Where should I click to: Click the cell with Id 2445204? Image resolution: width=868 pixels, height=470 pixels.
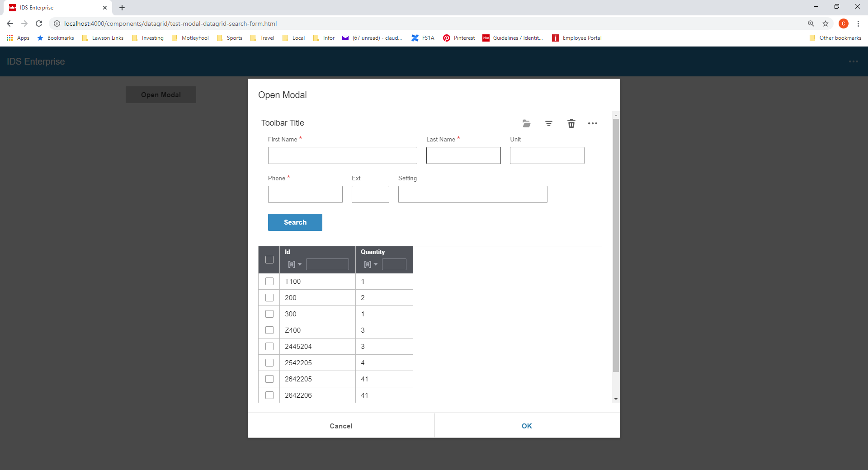click(x=317, y=347)
